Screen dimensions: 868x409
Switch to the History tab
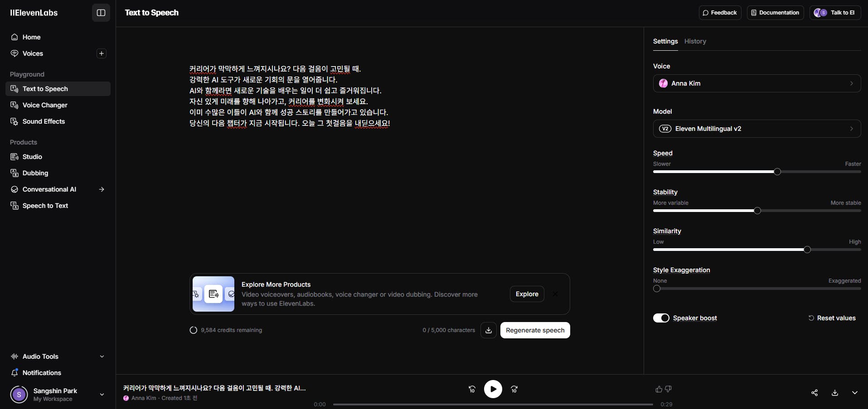(x=695, y=41)
